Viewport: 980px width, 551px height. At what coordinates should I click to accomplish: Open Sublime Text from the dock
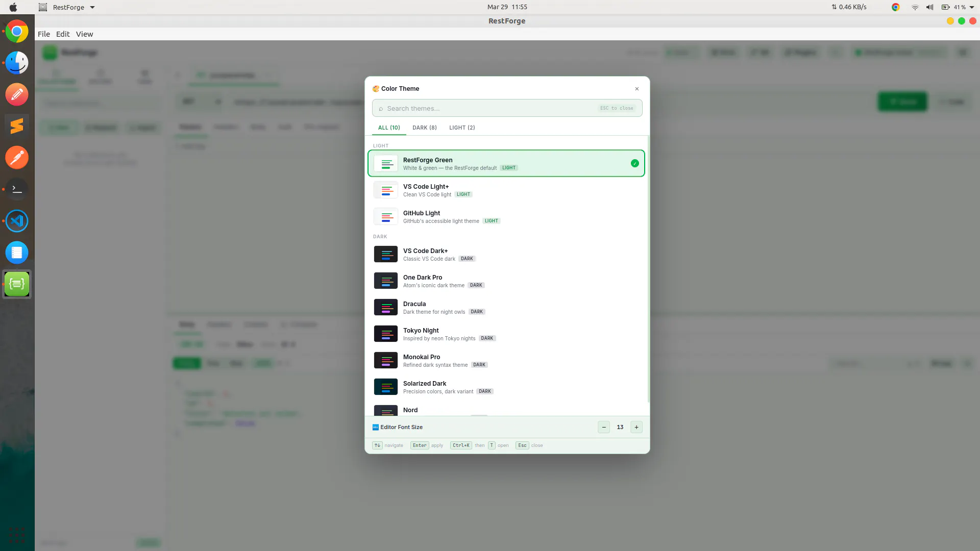pyautogui.click(x=17, y=126)
